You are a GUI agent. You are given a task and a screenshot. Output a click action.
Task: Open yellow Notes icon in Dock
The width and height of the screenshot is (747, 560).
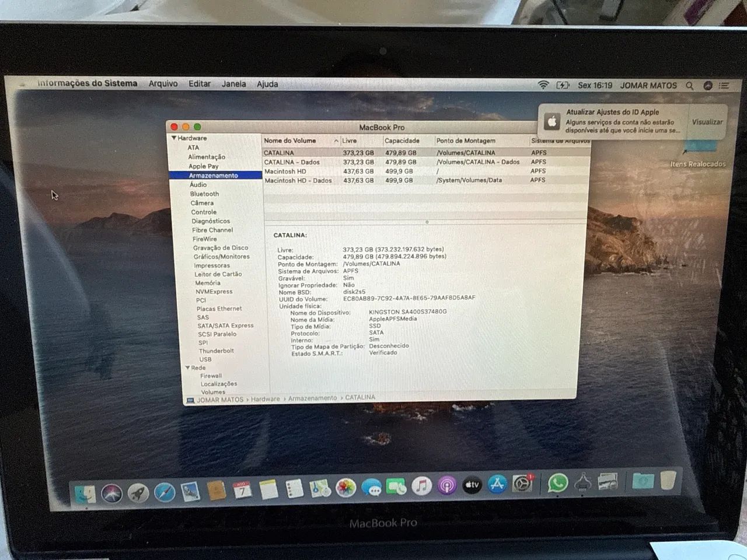click(268, 489)
